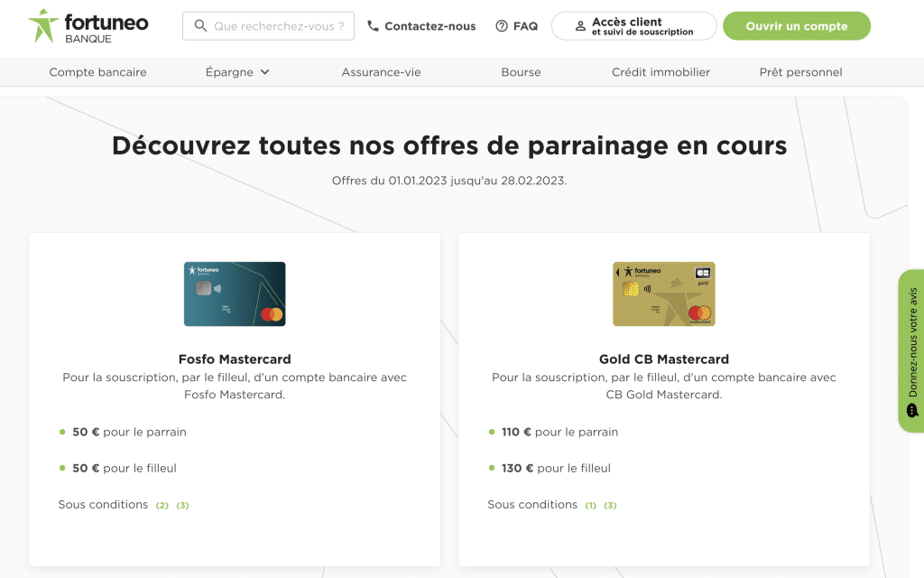The height and width of the screenshot is (578, 924).
Task: Open condition note (3) under Fosfo
Action: [x=182, y=506]
